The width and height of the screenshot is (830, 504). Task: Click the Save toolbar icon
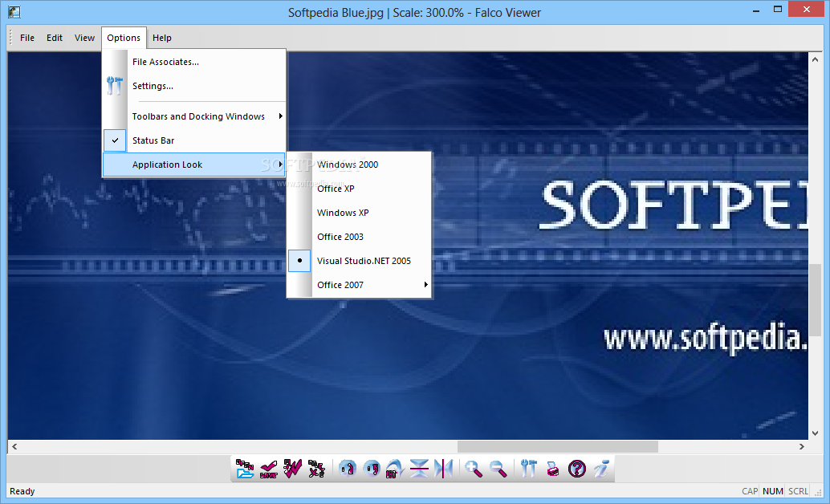(x=269, y=469)
